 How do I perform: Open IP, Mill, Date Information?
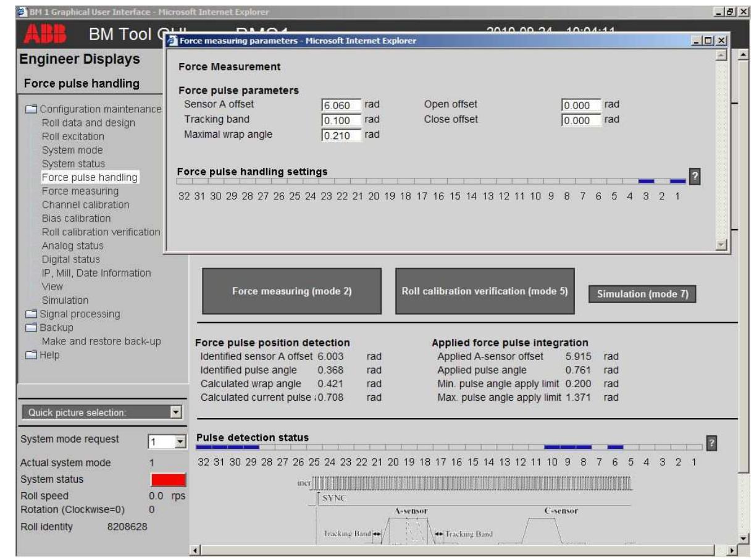coord(96,273)
